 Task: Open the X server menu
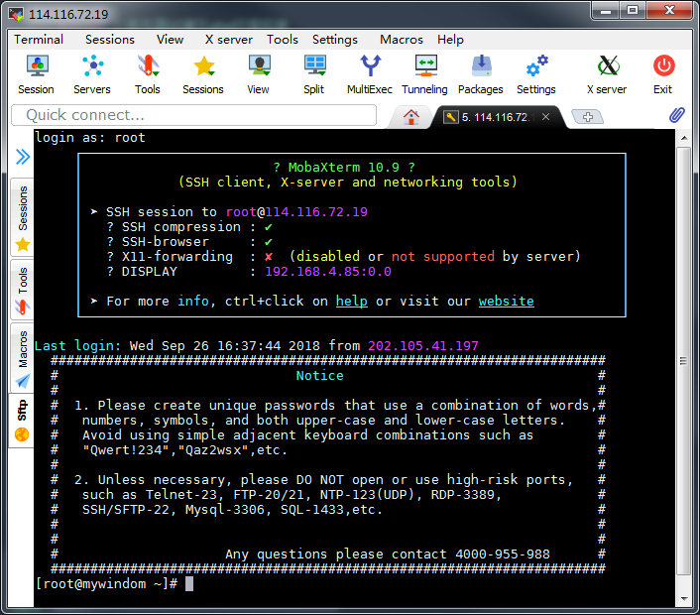click(229, 40)
